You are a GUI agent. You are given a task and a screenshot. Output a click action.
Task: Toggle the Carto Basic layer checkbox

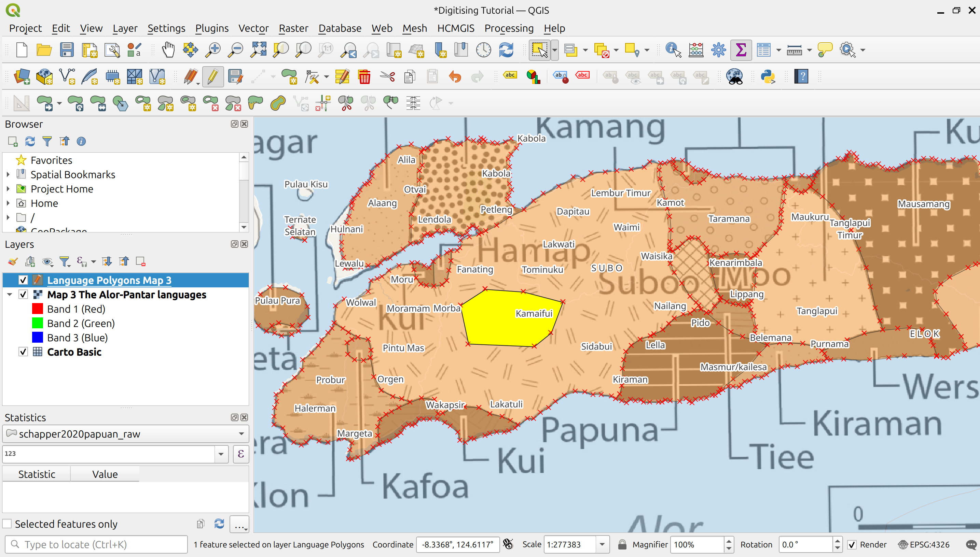tap(23, 352)
